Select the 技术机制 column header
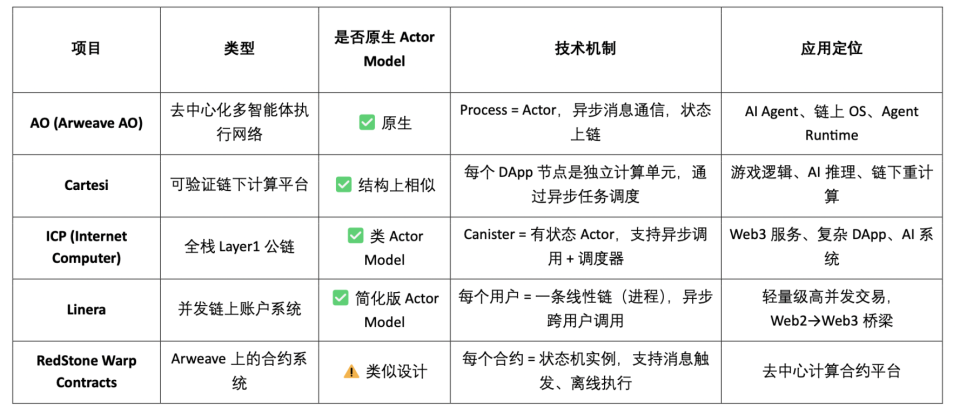 pos(584,48)
